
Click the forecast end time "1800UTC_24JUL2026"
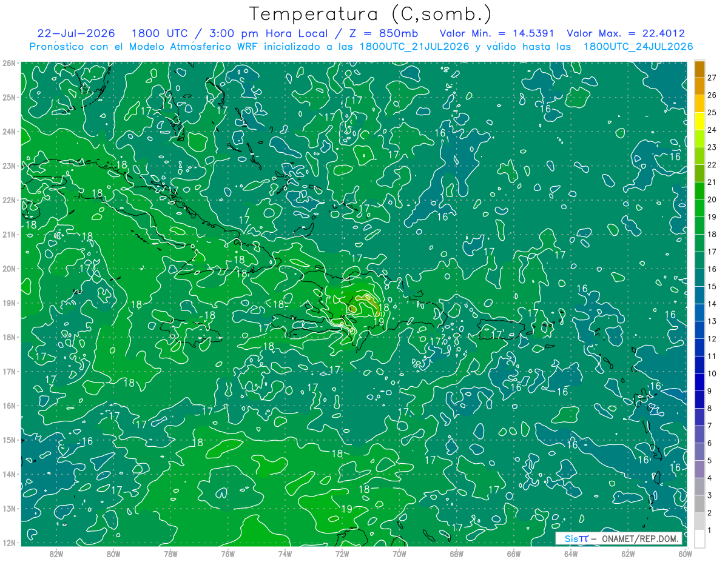638,46
